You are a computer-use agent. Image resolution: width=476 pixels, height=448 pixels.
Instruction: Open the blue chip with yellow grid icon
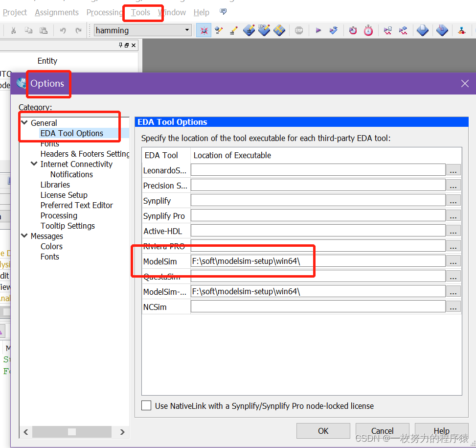tap(279, 30)
